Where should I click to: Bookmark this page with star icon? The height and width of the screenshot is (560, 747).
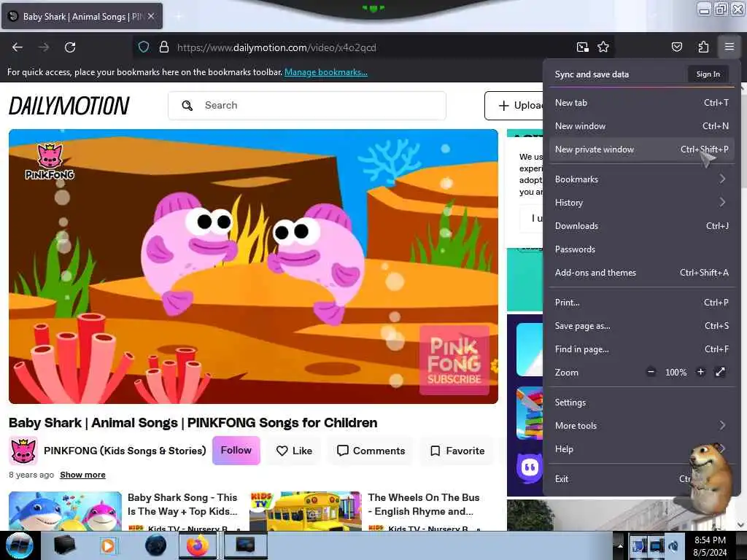(x=603, y=47)
